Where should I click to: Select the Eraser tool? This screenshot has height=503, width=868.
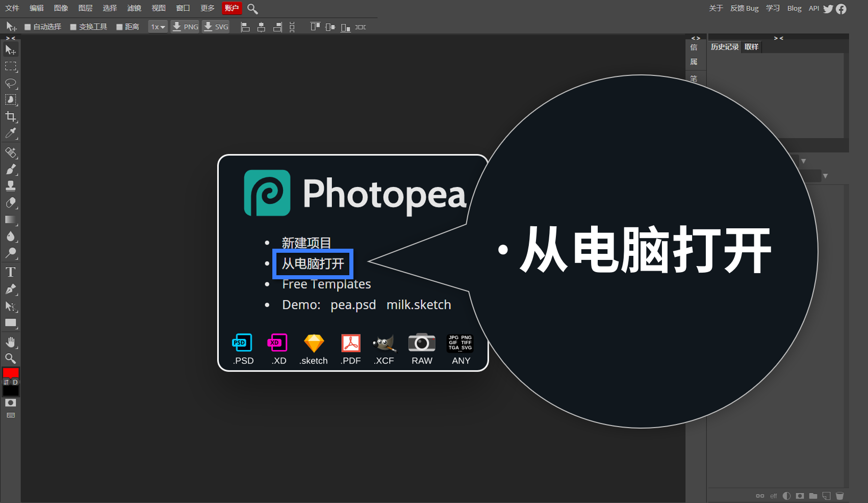point(10,203)
